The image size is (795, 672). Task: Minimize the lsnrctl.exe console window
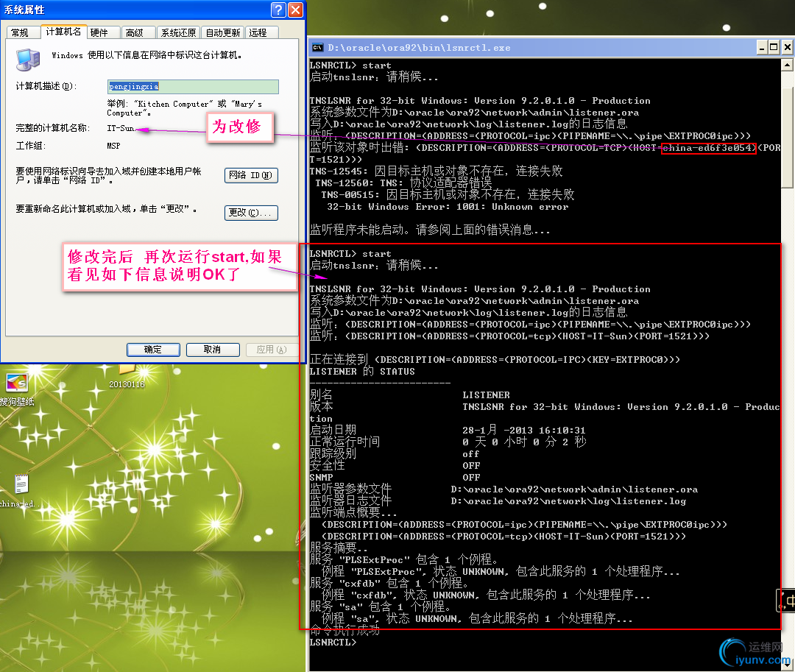pyautogui.click(x=762, y=48)
